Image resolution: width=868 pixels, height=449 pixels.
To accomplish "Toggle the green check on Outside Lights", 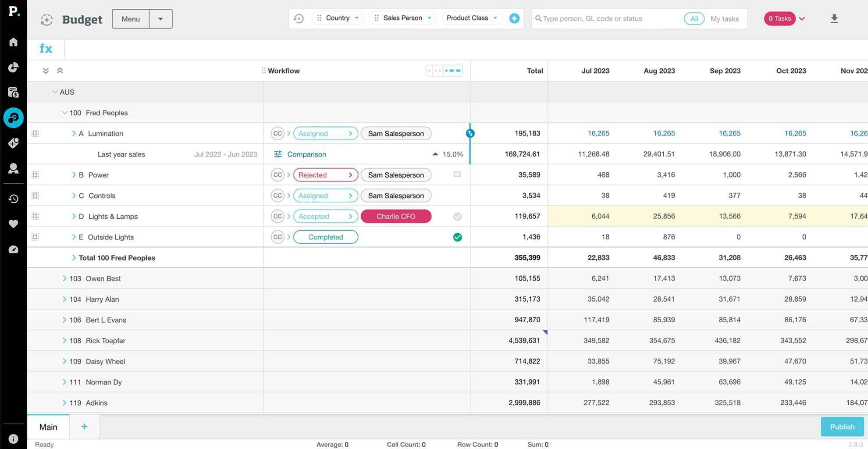I will pos(457,237).
